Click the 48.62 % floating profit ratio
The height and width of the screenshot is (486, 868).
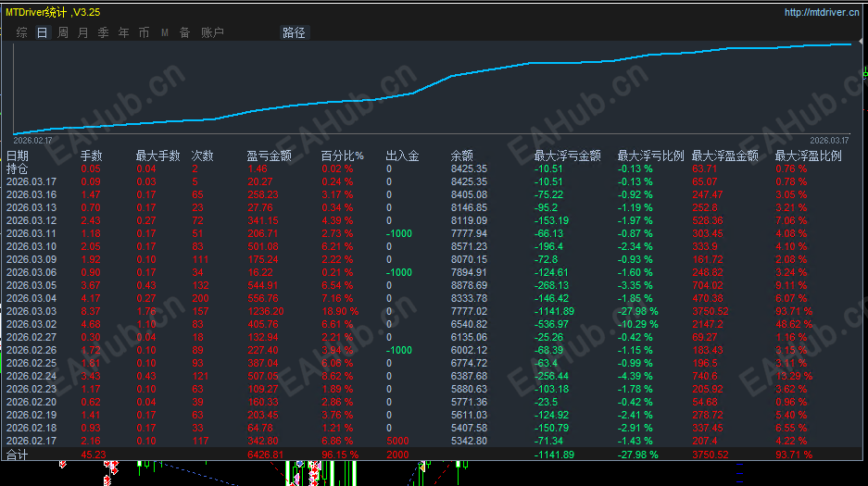tap(794, 324)
